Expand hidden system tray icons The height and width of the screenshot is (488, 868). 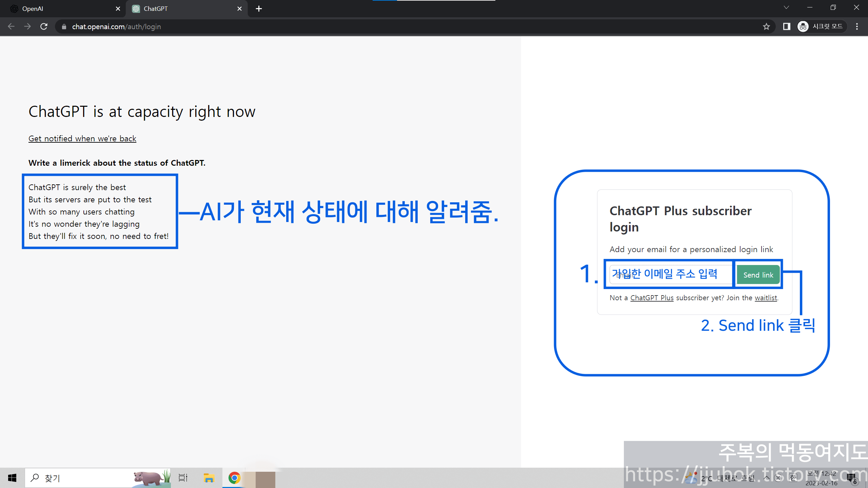pyautogui.click(x=766, y=478)
